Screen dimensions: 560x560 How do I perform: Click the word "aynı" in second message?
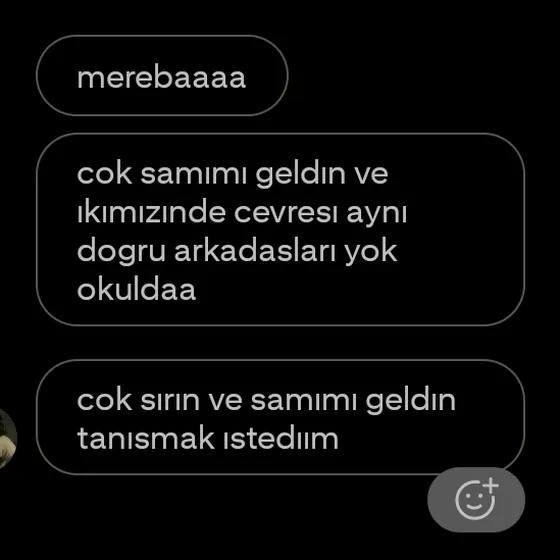coord(377,215)
